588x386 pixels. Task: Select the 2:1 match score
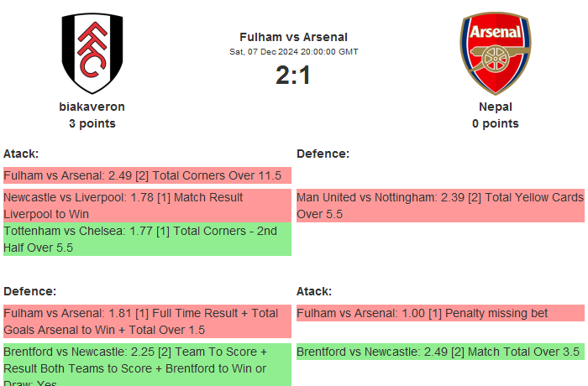293,76
